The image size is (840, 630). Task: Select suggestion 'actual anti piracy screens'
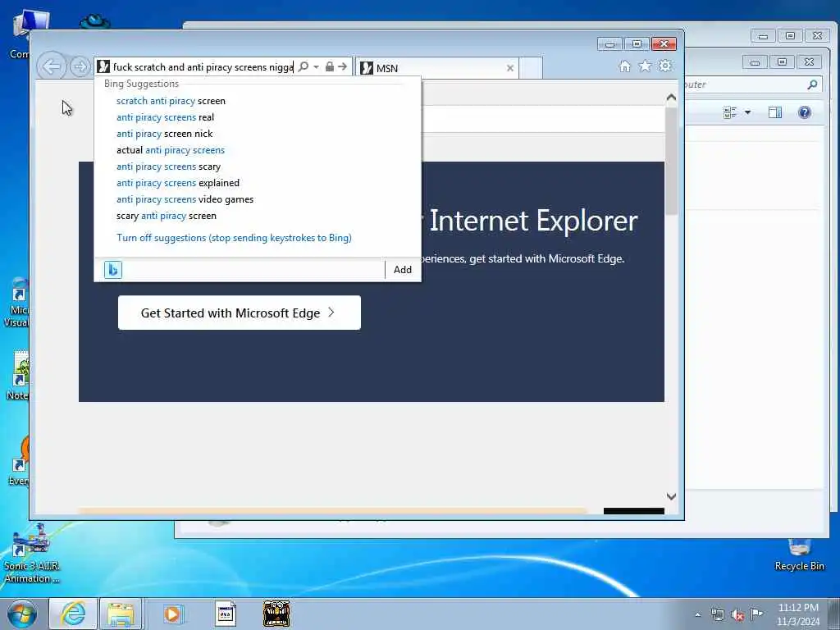171,151
